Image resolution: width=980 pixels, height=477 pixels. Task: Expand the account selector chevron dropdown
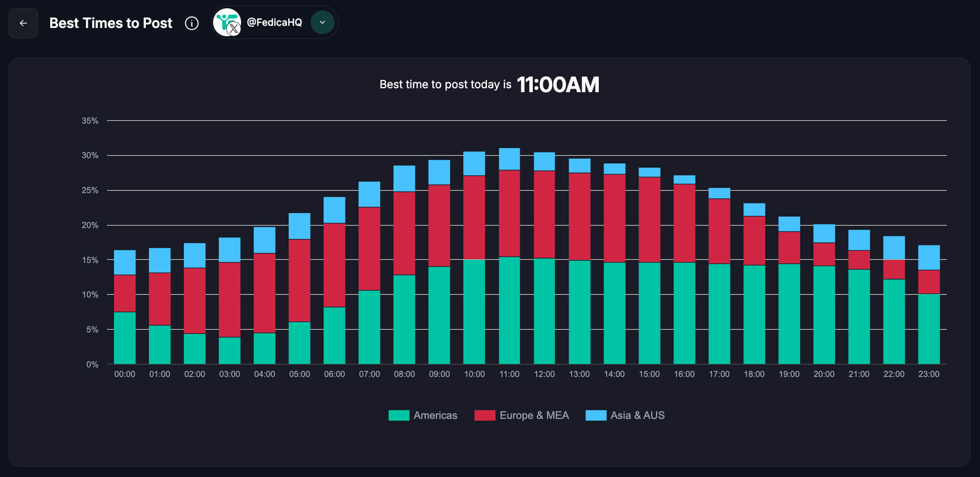point(322,22)
